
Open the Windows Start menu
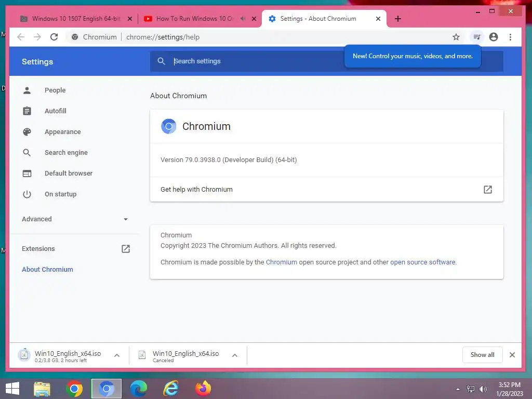[12, 389]
